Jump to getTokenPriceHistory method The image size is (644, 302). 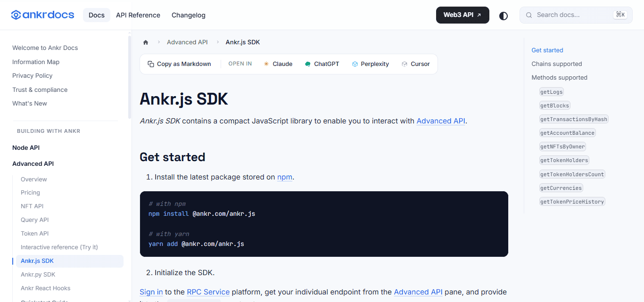[572, 202]
